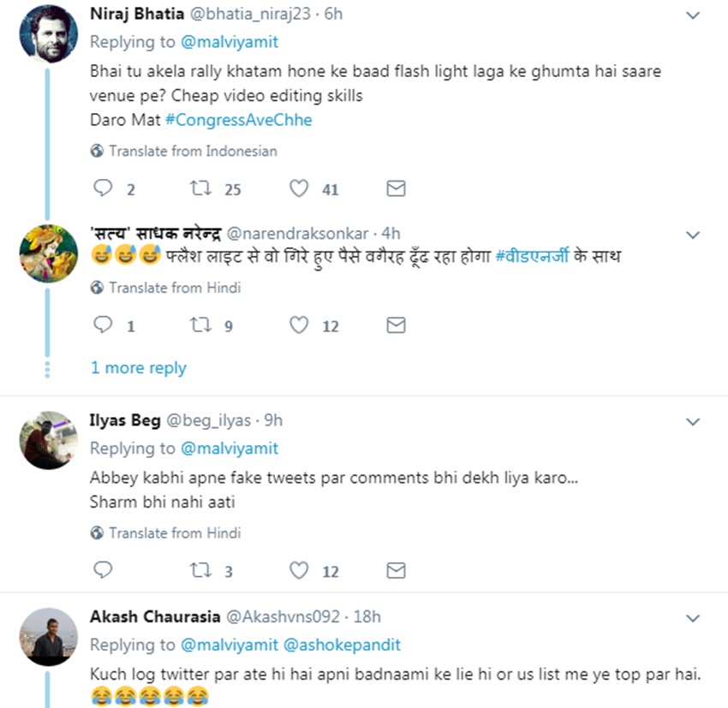Retweet Niraj Bhatia's tweet
Screen dimensions: 728x708
coord(200,189)
